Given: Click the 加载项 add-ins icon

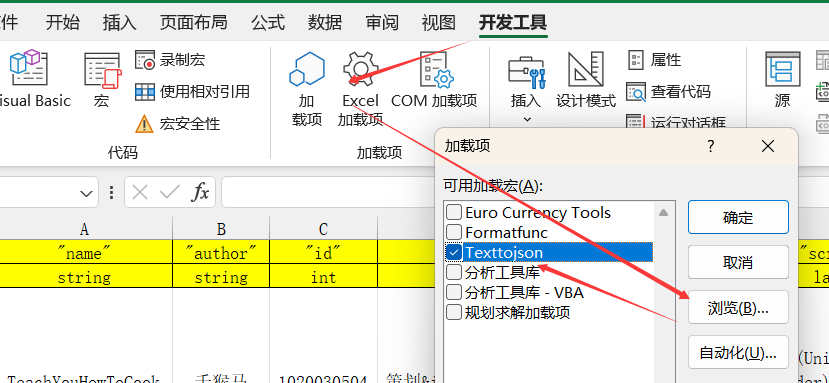Looking at the screenshot, I should coord(307,89).
